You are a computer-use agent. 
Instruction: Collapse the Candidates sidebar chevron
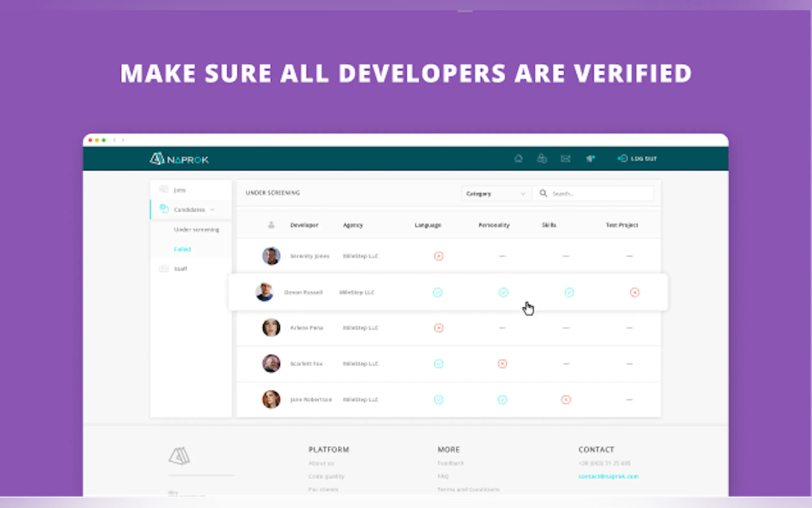(212, 210)
